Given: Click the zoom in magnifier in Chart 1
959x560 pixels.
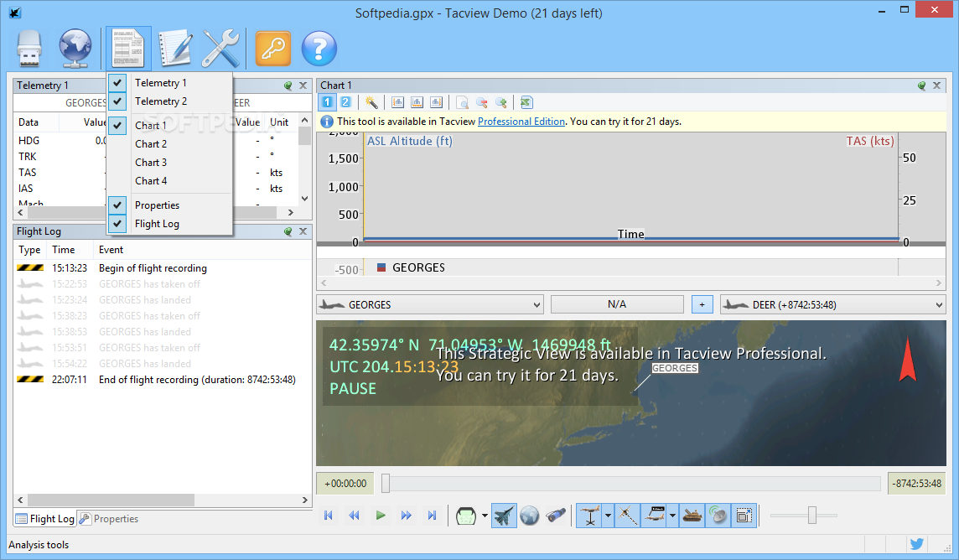Looking at the screenshot, I should pos(501,103).
